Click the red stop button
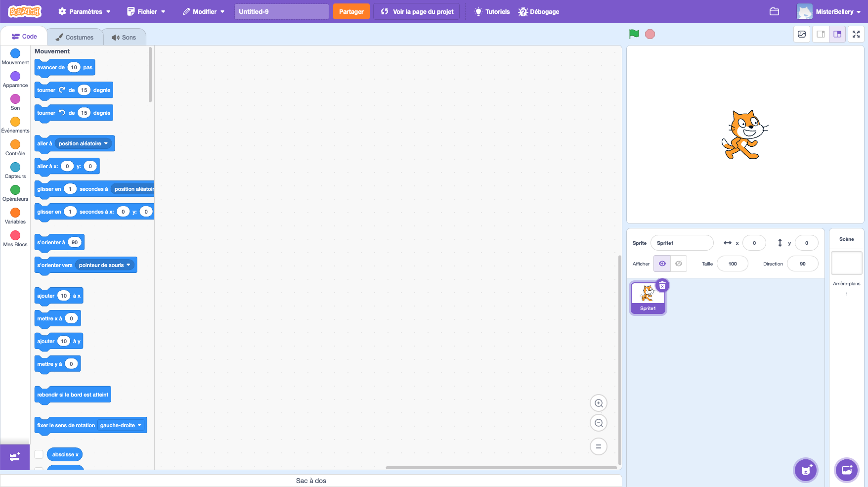This screenshot has width=868, height=487. (650, 34)
